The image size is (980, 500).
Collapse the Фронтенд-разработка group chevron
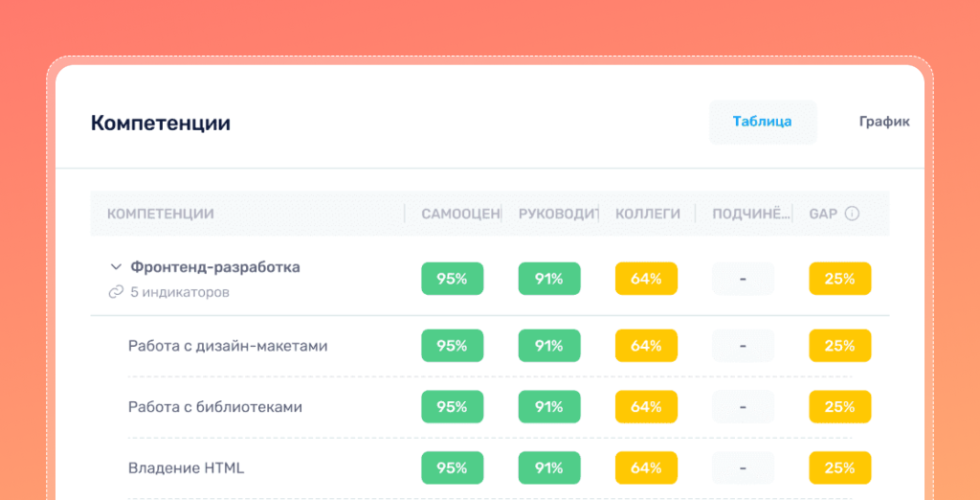click(116, 267)
